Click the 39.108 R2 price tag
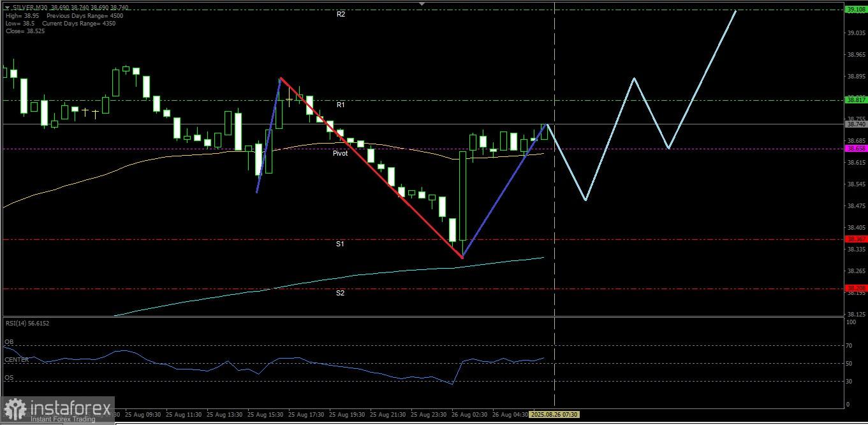 856,10
